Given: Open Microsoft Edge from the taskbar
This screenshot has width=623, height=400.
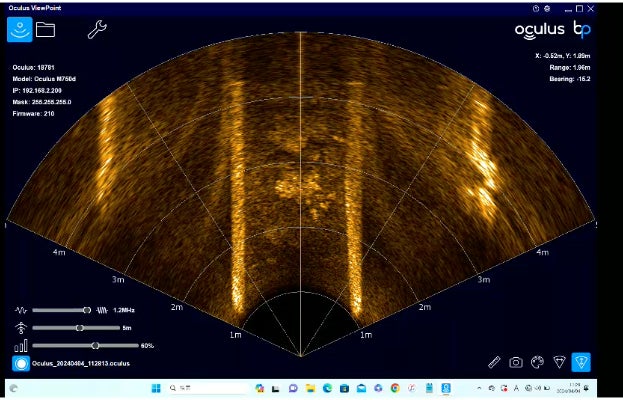Looking at the screenshot, I should click(x=327, y=388).
